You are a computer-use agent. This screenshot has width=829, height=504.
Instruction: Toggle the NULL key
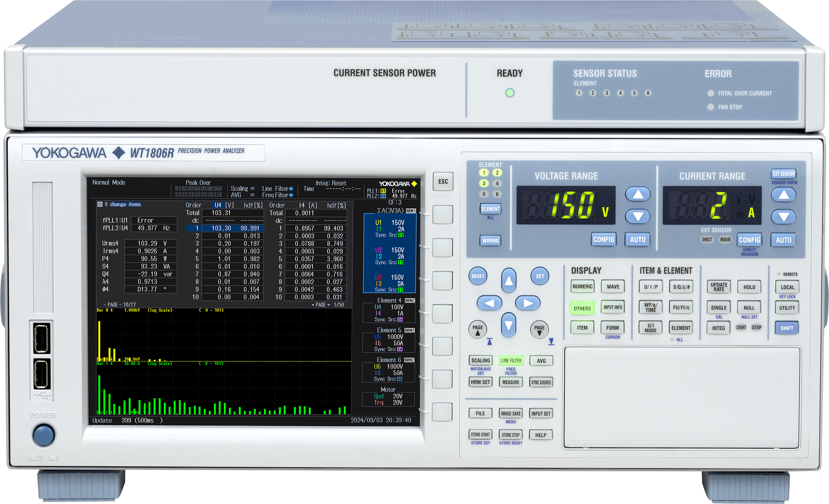pos(749,308)
